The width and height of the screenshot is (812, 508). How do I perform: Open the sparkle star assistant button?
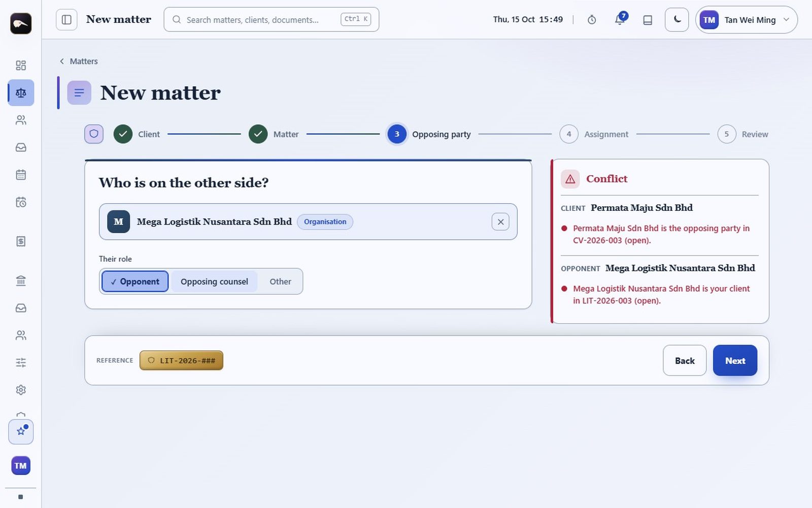[x=21, y=432]
